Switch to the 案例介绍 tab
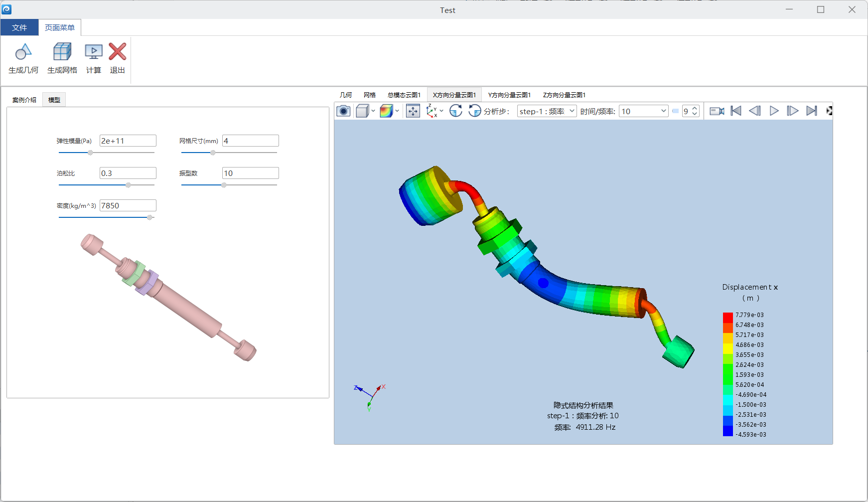The width and height of the screenshot is (868, 502). click(x=24, y=100)
